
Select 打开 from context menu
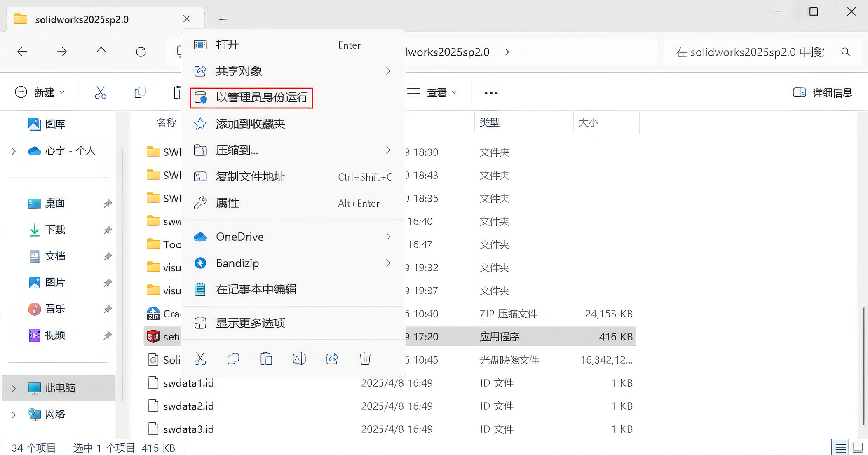(x=293, y=45)
